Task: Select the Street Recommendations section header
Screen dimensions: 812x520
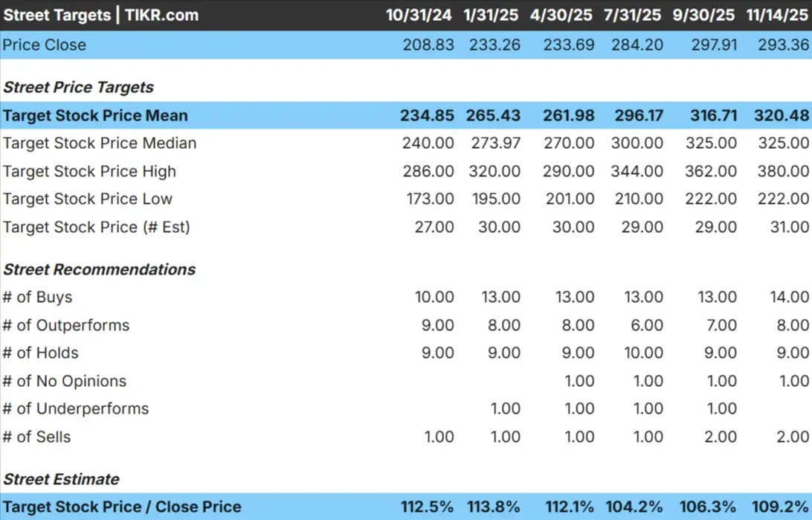Action: coord(99,269)
